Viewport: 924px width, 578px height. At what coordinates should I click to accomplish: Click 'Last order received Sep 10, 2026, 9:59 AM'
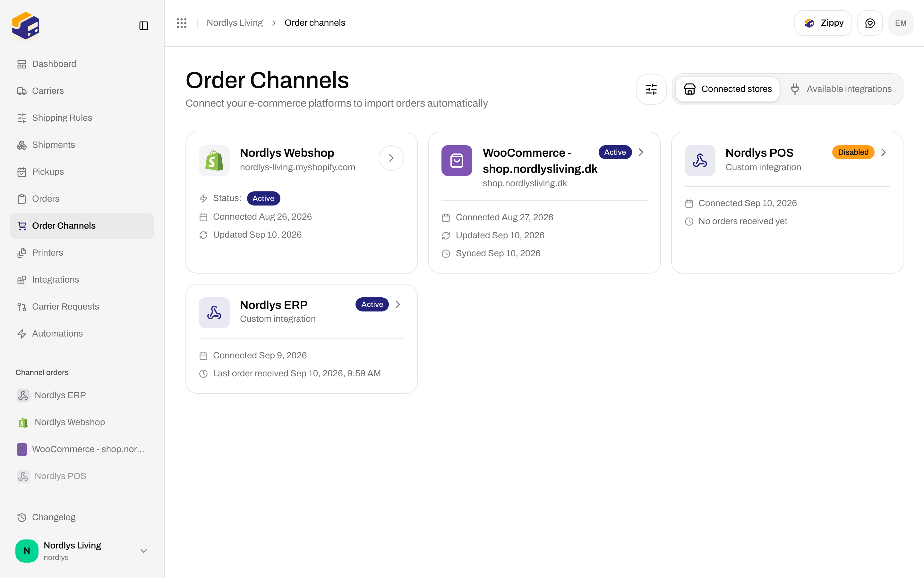click(297, 373)
